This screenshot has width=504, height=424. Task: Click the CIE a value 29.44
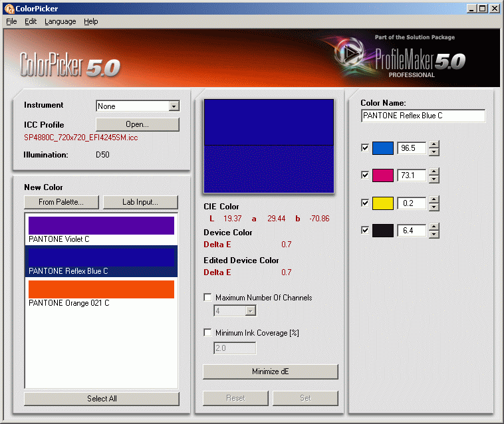pos(276,219)
